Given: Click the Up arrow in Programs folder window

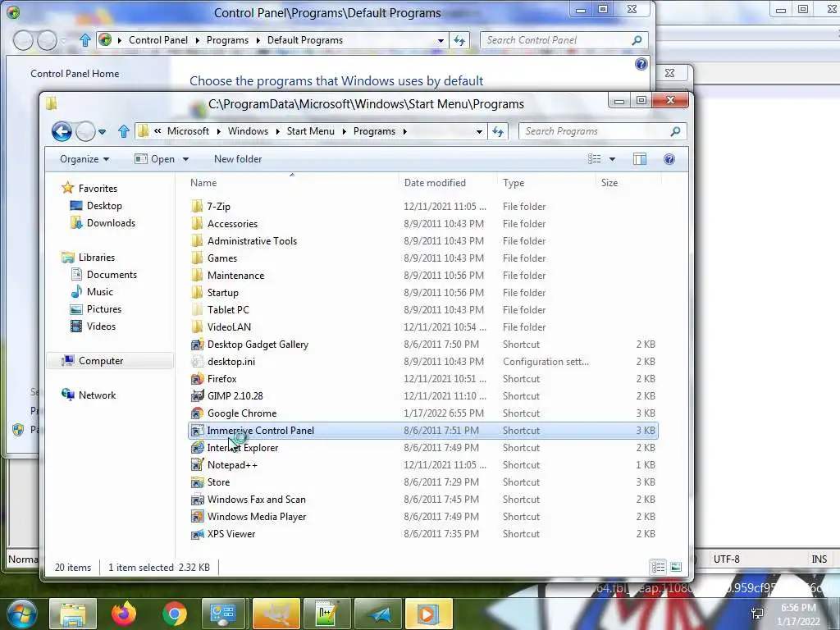Looking at the screenshot, I should (124, 131).
